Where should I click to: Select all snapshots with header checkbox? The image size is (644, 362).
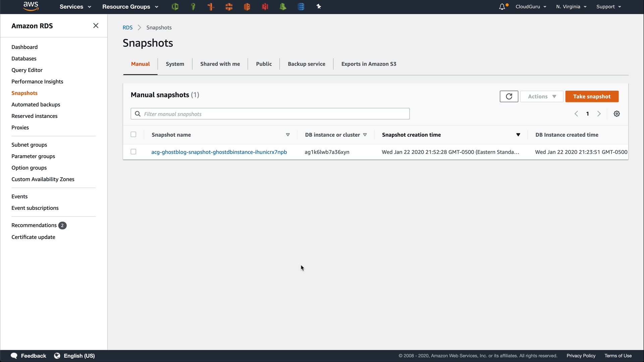coord(133,135)
